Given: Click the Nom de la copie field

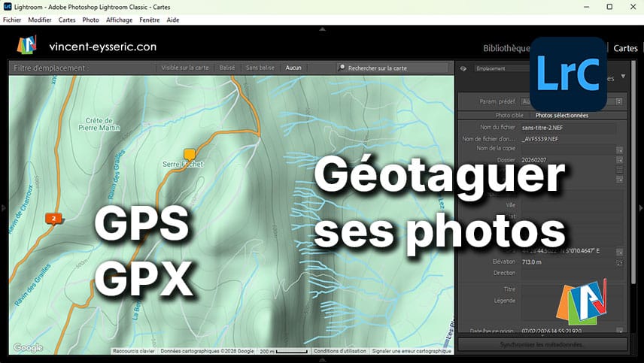Looking at the screenshot, I should click(x=569, y=149).
